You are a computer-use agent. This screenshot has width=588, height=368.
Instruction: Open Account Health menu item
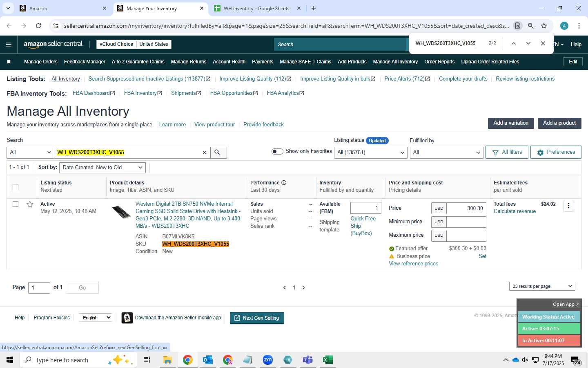click(x=229, y=62)
